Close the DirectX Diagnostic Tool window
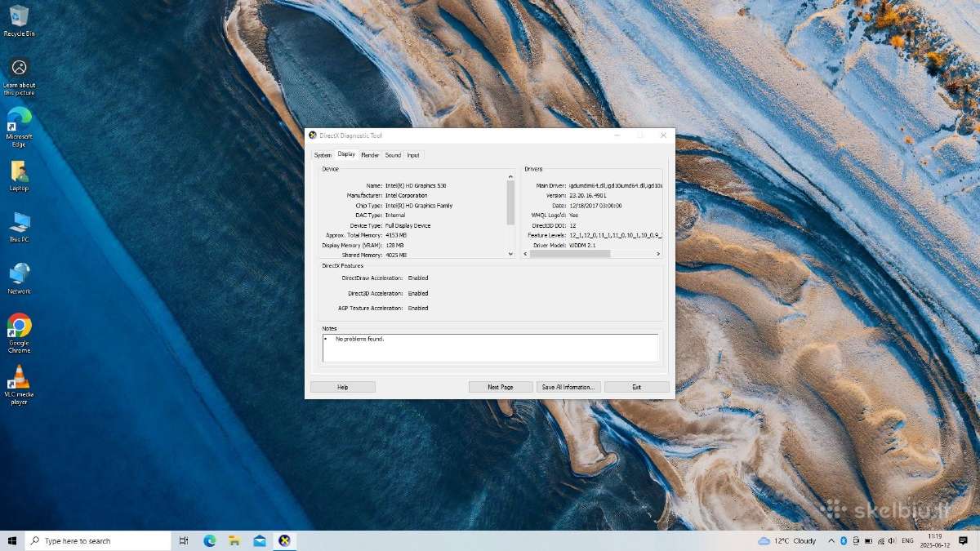 (x=663, y=136)
